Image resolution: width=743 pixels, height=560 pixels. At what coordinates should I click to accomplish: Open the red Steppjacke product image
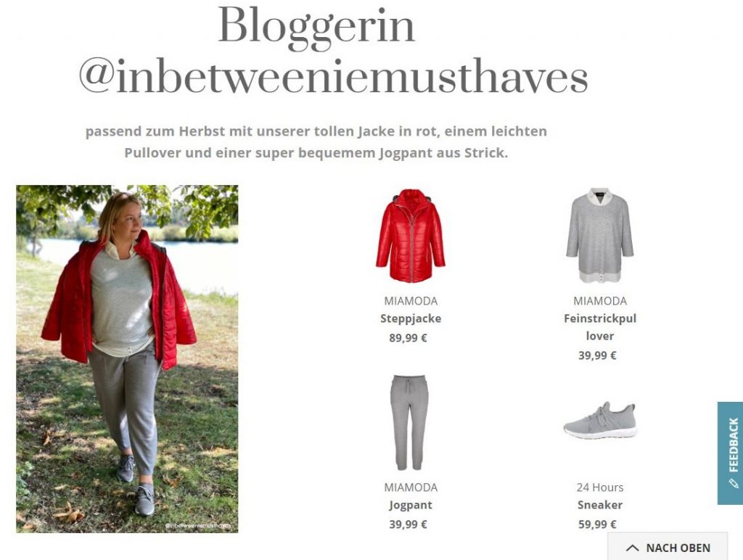(411, 236)
